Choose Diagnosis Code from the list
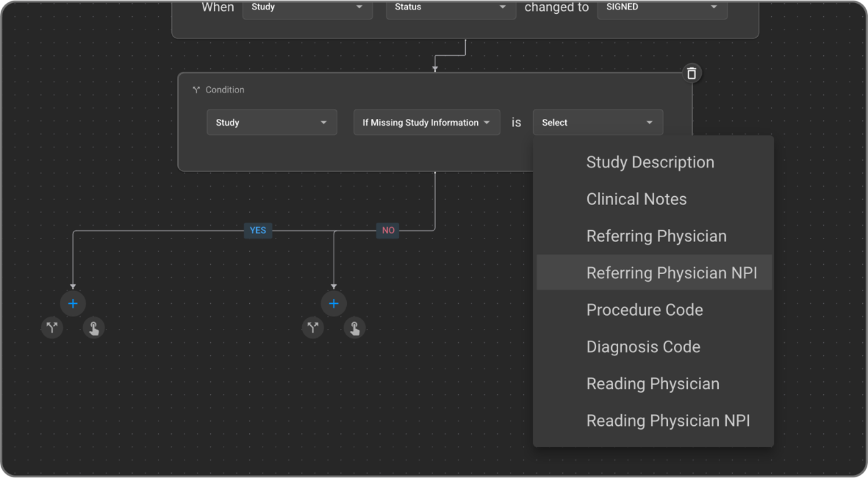 (x=643, y=347)
